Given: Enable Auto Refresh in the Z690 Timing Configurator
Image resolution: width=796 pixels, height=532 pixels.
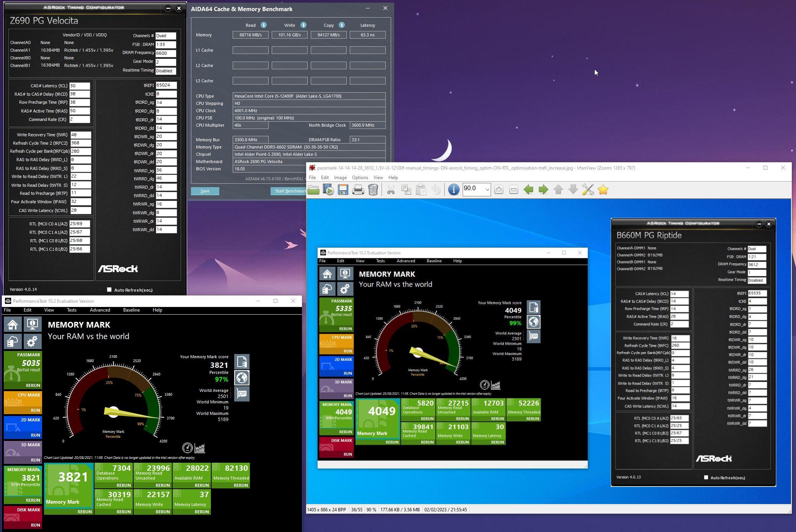Looking at the screenshot, I should coord(109,290).
